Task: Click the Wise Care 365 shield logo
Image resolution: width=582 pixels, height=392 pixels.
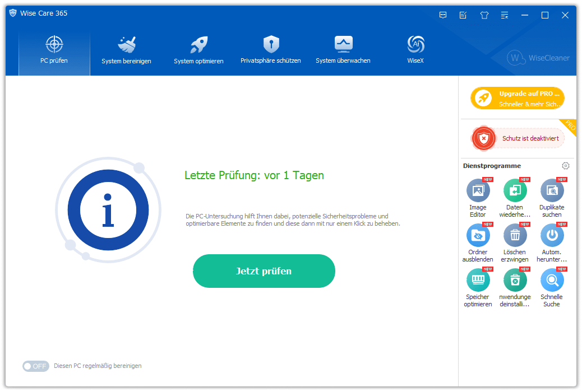Action: [x=13, y=13]
